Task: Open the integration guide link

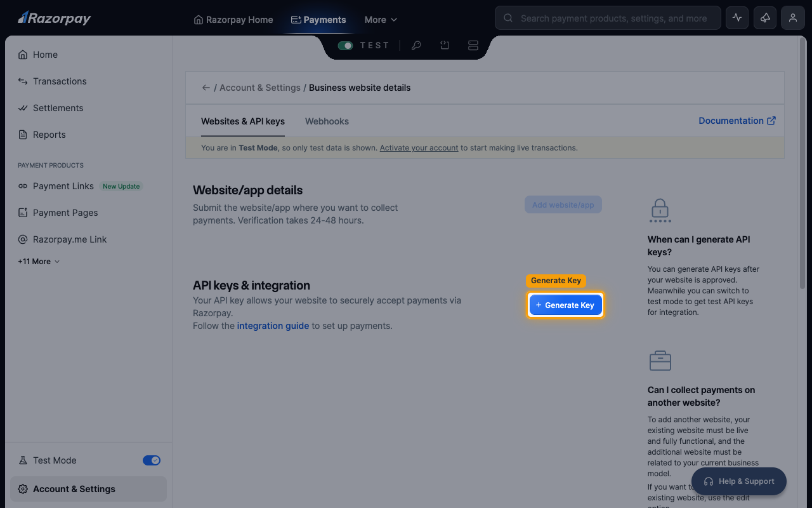Action: pos(273,326)
